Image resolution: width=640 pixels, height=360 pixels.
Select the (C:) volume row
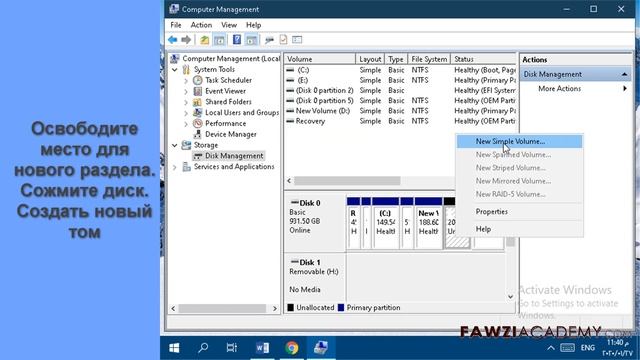click(400, 70)
